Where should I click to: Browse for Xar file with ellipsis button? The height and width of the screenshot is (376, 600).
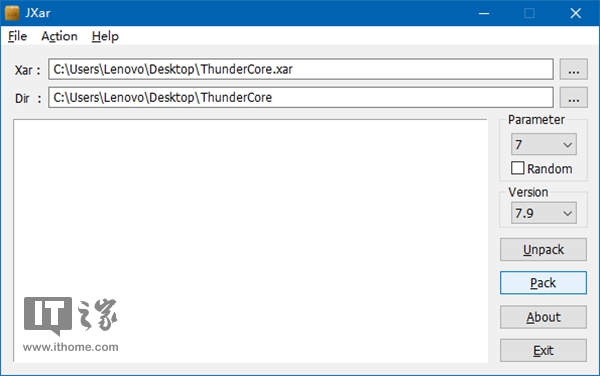[574, 69]
